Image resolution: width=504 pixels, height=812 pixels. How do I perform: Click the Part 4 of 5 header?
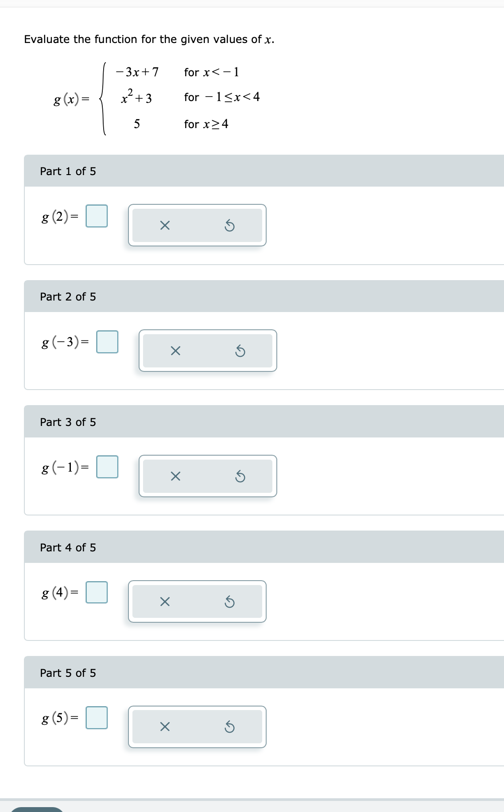pyautogui.click(x=264, y=547)
